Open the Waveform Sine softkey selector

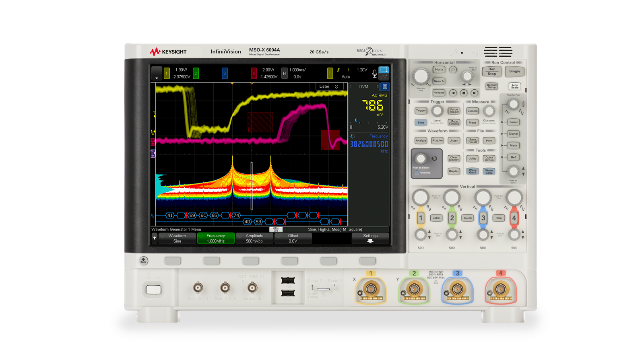pos(177,239)
